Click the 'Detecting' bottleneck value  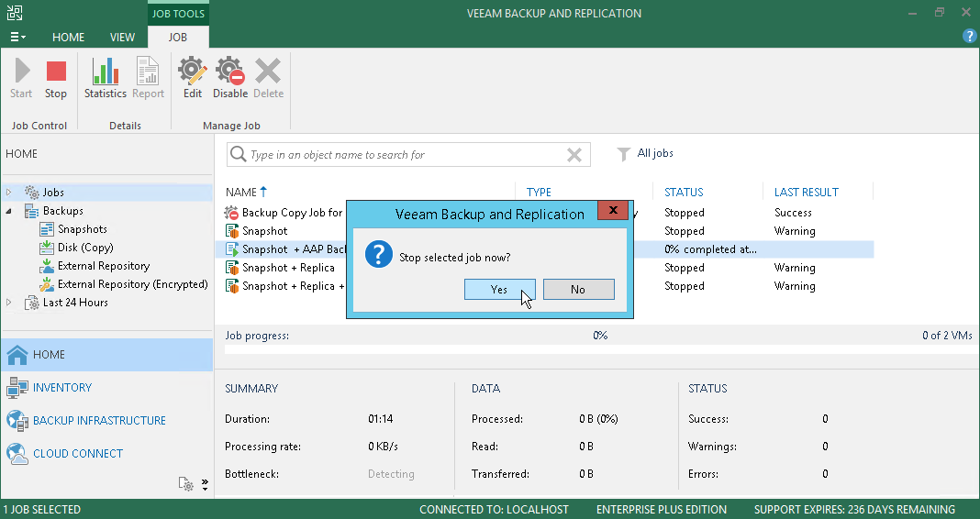click(x=391, y=474)
